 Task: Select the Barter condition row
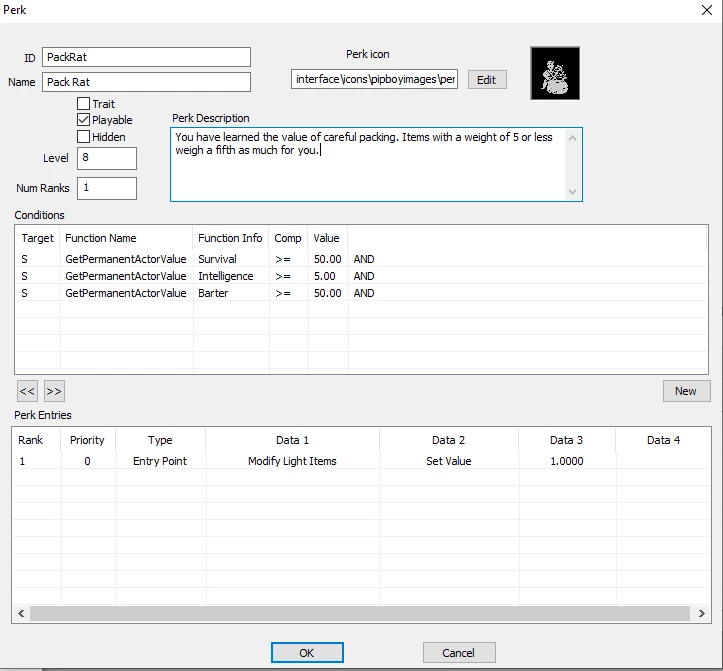pyautogui.click(x=361, y=293)
